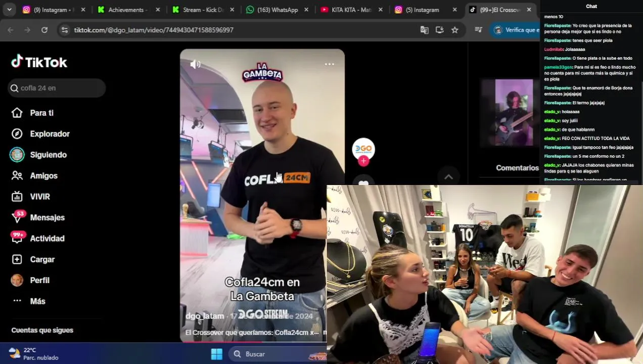The height and width of the screenshot is (364, 643).
Task: Open the media control icon in the toolbar
Action: coord(479,30)
